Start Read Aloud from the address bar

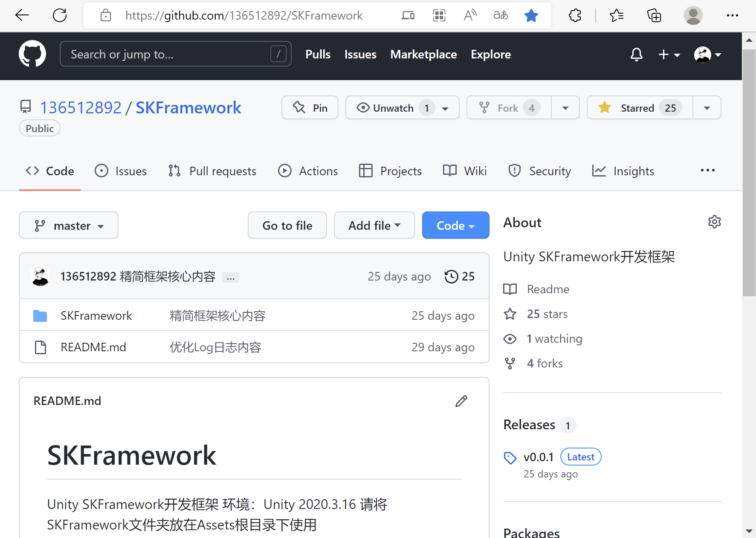[x=470, y=16]
